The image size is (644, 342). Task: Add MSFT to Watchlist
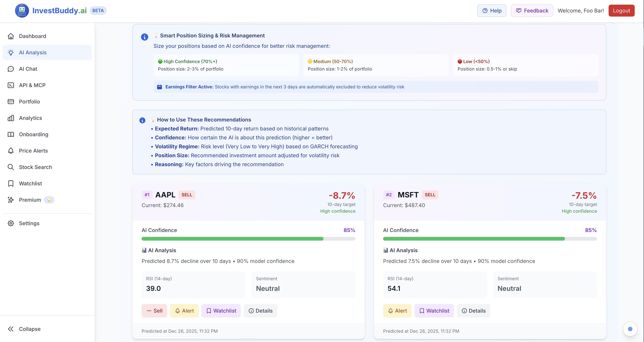coord(434,311)
